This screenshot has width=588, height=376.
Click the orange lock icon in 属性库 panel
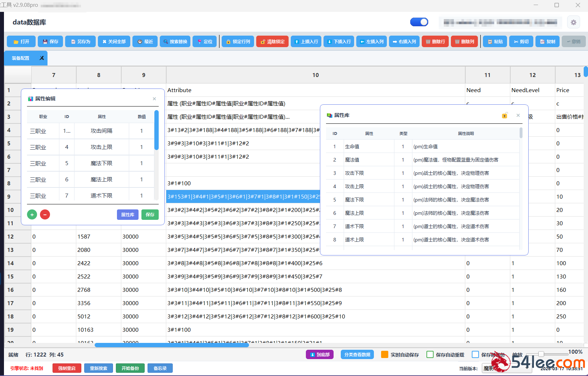click(x=505, y=115)
